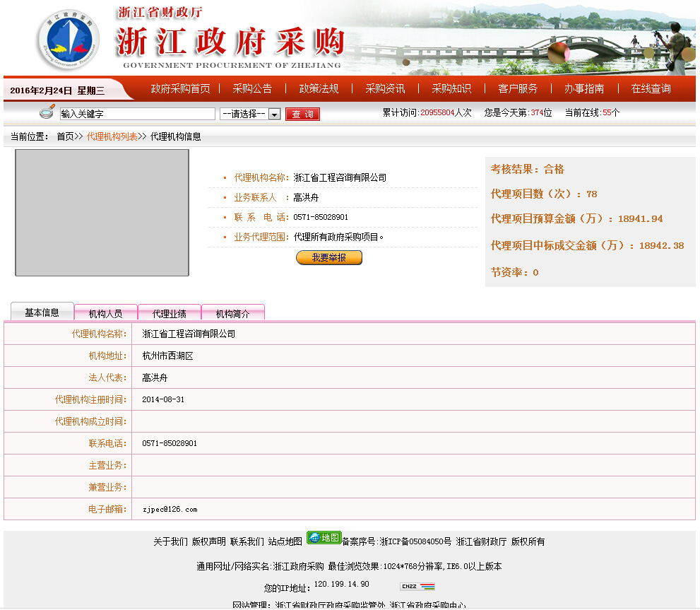Click the 代理机构列表 breadcrumb link

[112, 136]
